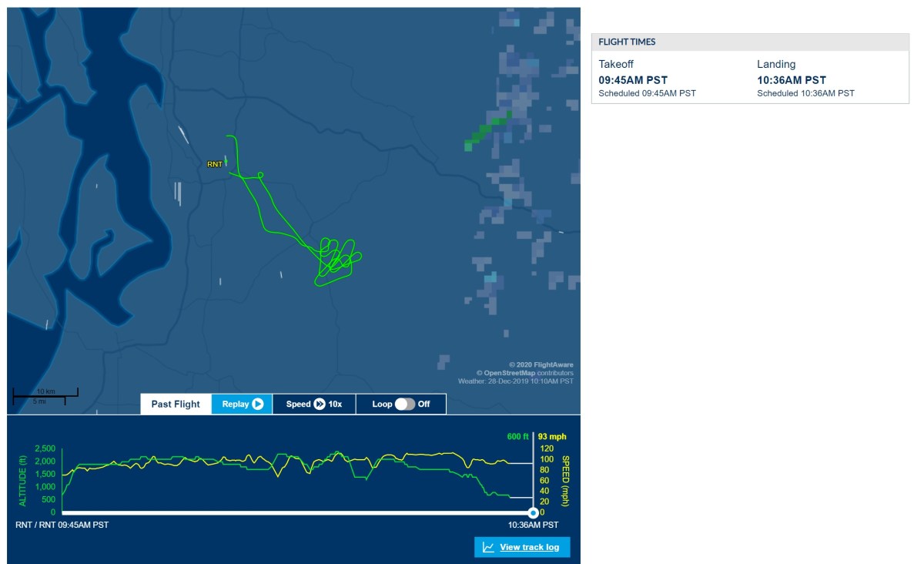Click the SPEED (mph) axis label
The height and width of the screenshot is (564, 924).
tap(566, 479)
